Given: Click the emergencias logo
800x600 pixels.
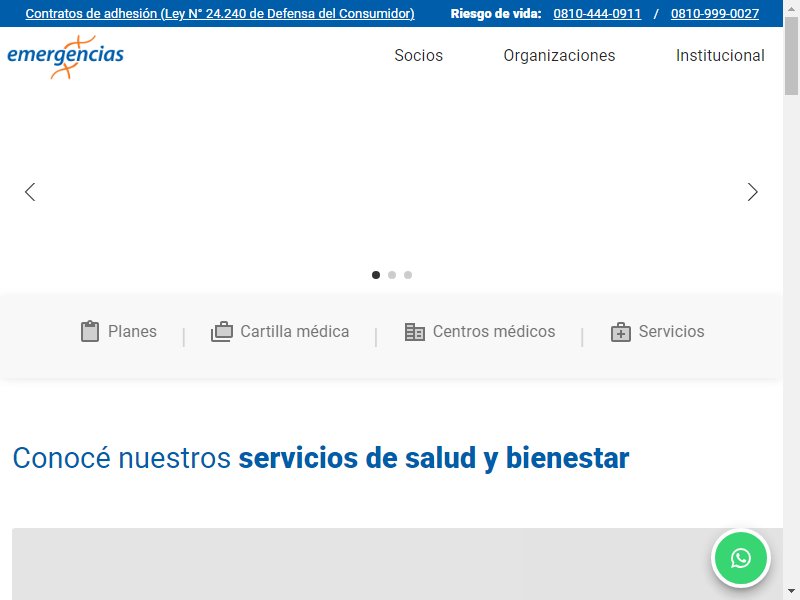Looking at the screenshot, I should point(65,57).
